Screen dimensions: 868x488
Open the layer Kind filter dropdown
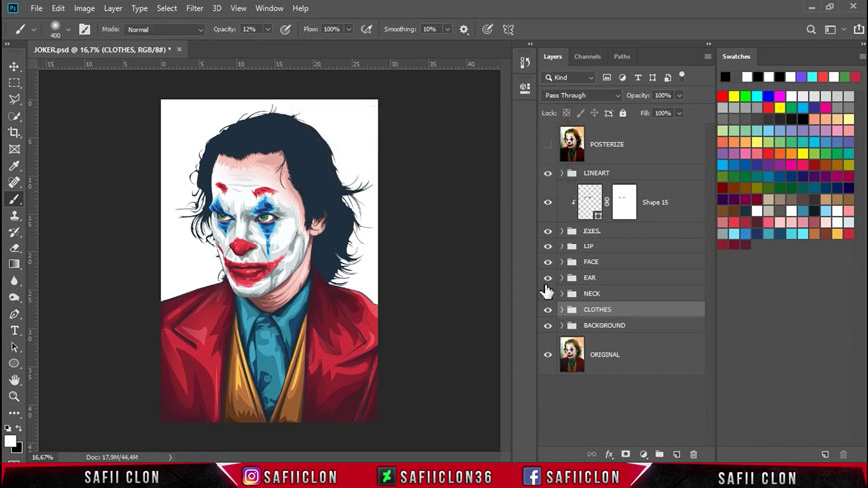click(569, 78)
